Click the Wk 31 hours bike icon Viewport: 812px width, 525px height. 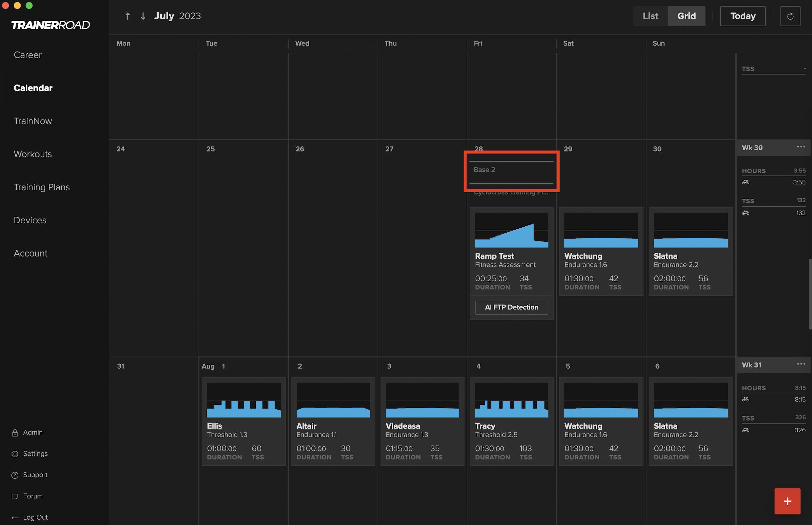click(745, 399)
